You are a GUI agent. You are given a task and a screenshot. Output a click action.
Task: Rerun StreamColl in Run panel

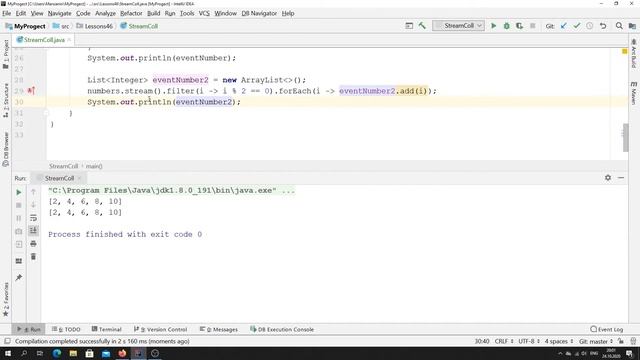coord(19,192)
